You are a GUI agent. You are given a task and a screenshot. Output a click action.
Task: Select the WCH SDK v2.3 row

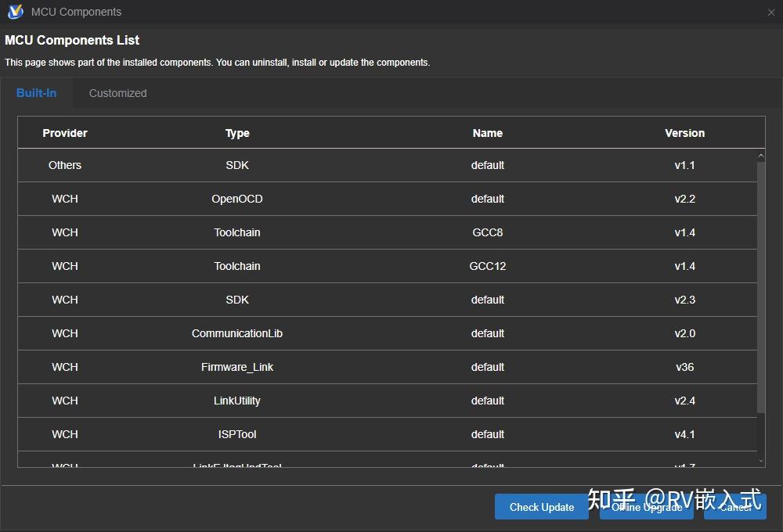pyautogui.click(x=313, y=300)
